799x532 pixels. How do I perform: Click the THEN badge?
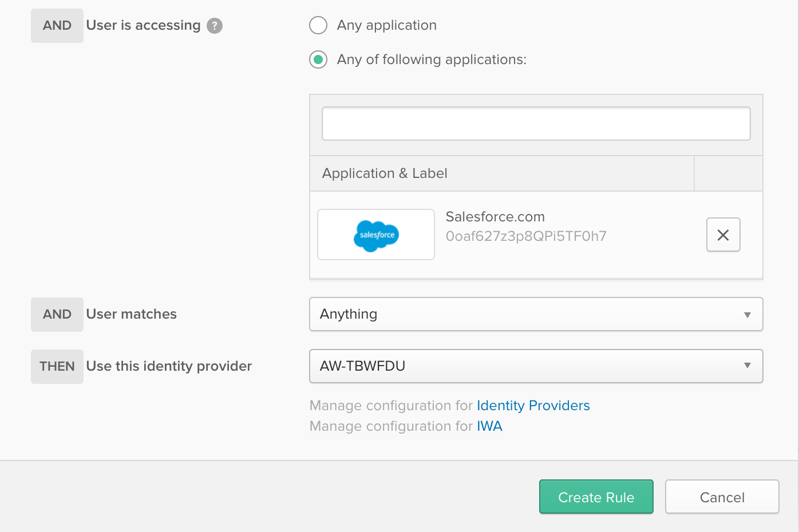click(x=57, y=367)
